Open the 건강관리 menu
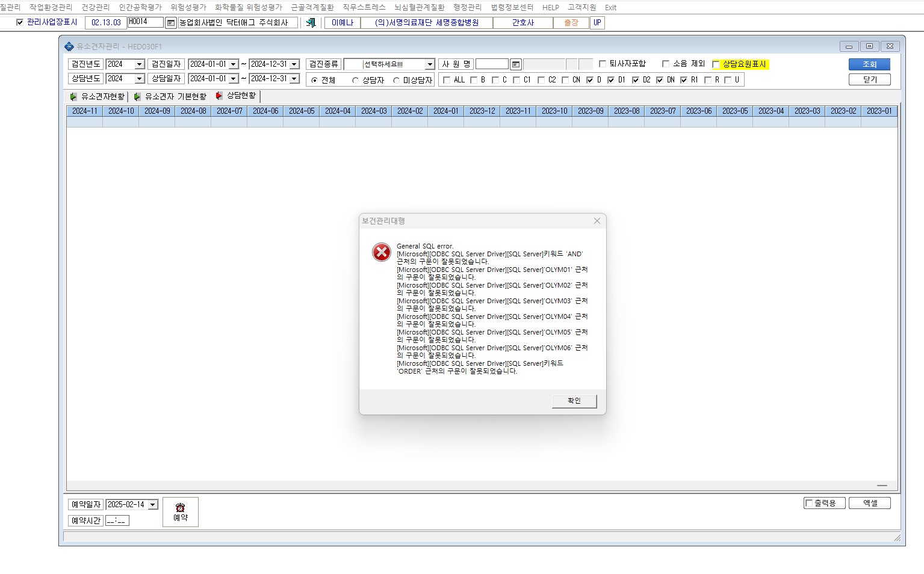 96,7
